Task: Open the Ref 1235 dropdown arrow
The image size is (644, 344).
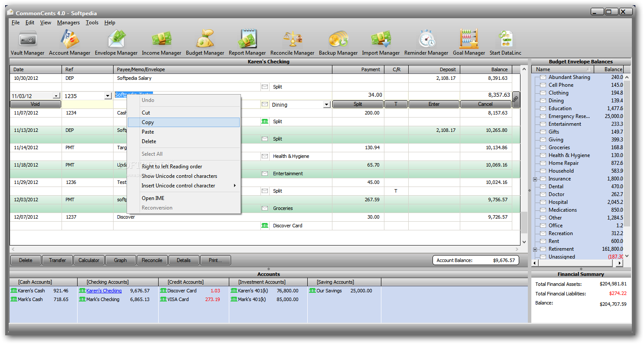Action: click(x=108, y=96)
